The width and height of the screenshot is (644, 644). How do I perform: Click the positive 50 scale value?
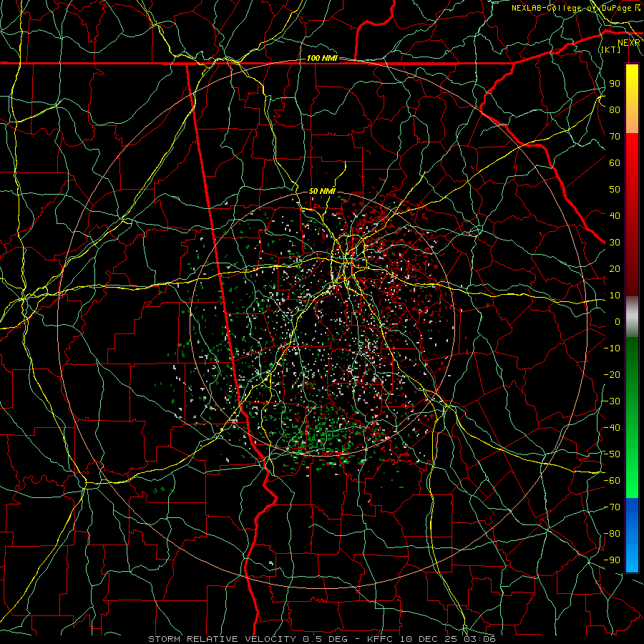tap(615, 190)
